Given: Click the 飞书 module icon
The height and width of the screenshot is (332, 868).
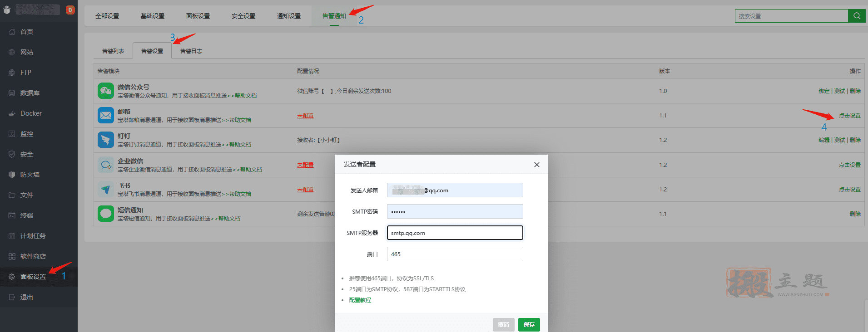Looking at the screenshot, I should point(106,189).
